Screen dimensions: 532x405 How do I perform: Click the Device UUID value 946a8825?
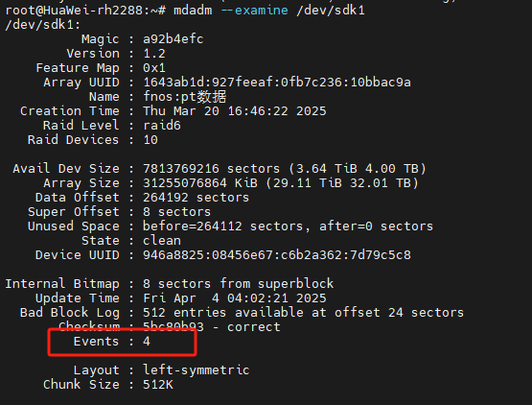pos(277,255)
